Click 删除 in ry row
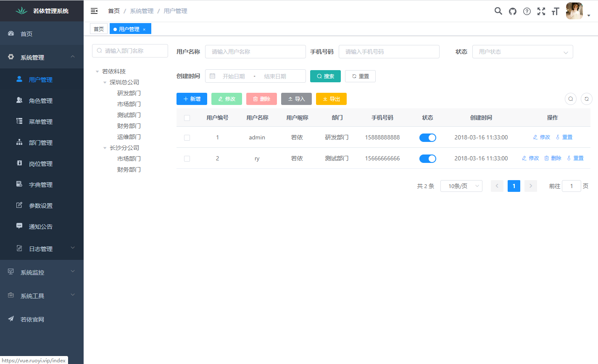598x364 pixels. [553, 158]
